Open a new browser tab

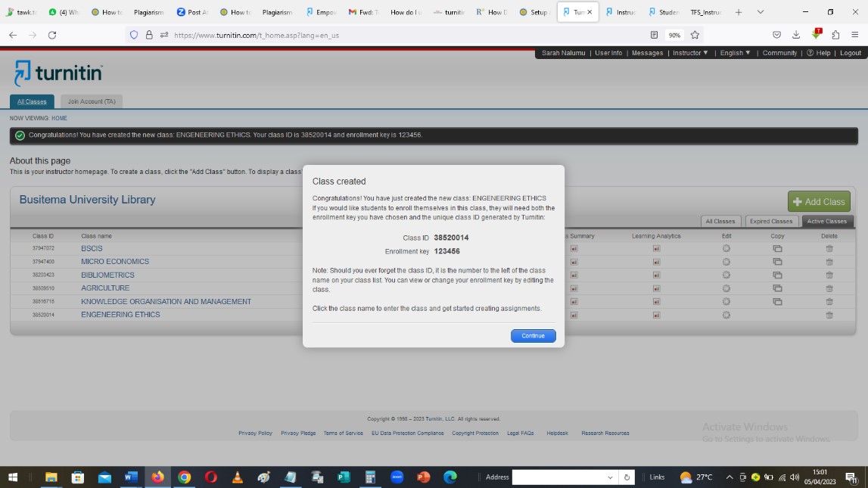tap(739, 12)
